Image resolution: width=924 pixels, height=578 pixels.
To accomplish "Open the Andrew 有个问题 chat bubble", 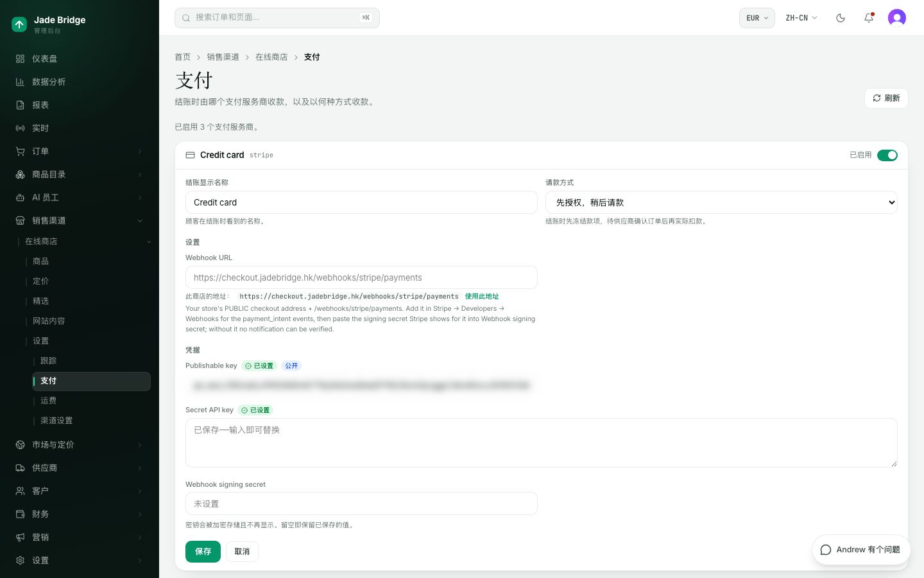I will click(861, 550).
